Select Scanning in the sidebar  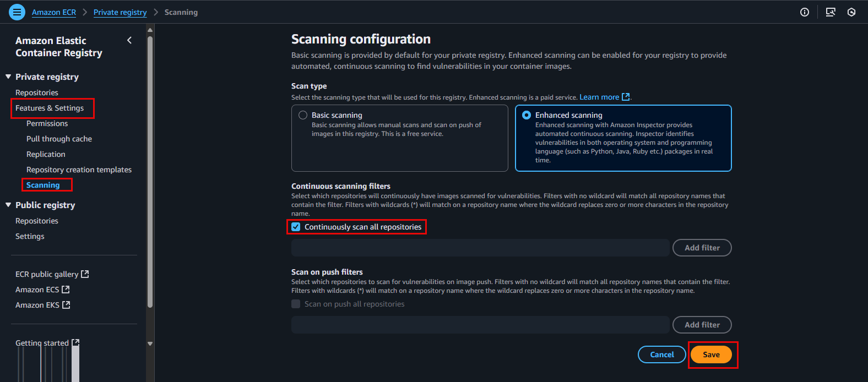[x=43, y=185]
